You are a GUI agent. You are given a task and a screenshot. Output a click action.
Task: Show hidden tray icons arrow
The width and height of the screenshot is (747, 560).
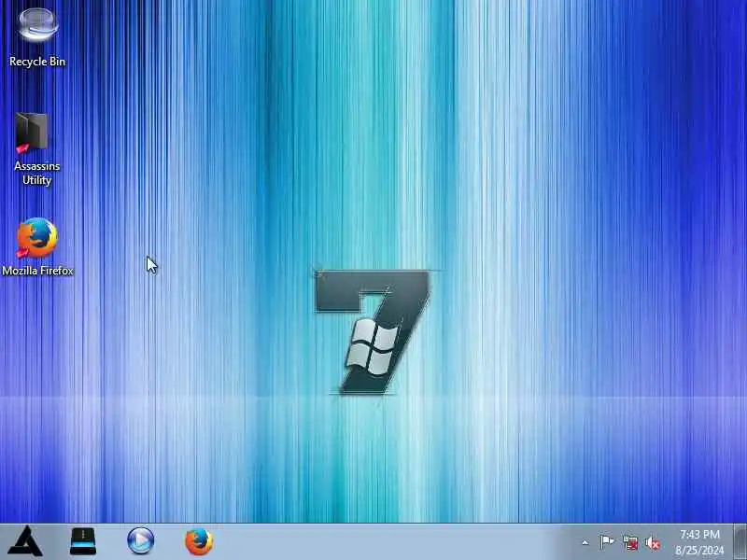585,542
